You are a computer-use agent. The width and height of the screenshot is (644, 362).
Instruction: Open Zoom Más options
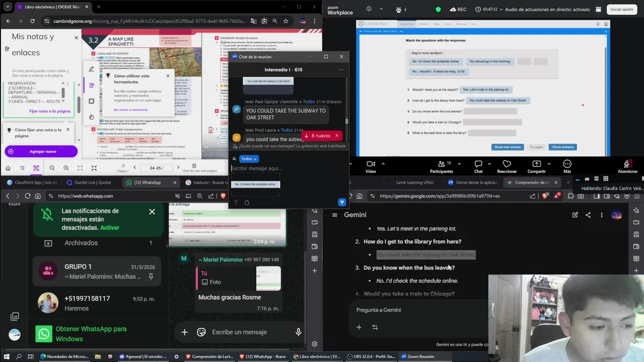tap(567, 167)
